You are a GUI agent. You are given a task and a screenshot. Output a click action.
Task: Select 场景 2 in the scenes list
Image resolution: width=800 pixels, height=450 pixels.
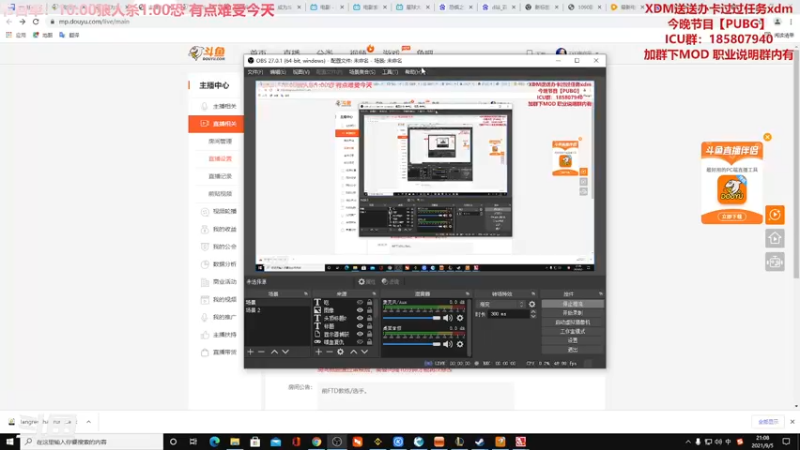point(277,310)
